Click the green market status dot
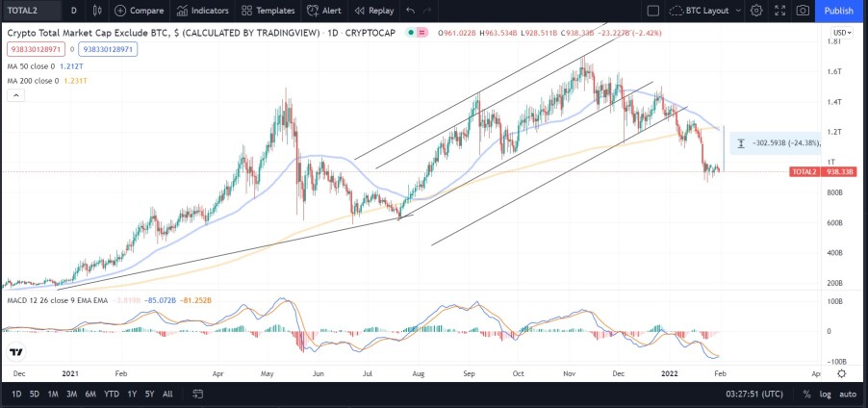This screenshot has width=868, height=408. pyautogui.click(x=410, y=34)
